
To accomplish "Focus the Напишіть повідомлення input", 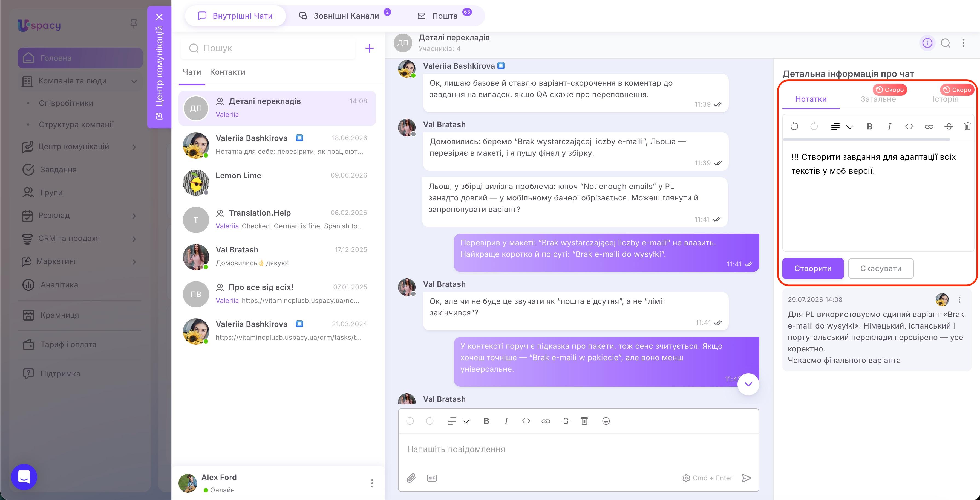I will (578, 449).
